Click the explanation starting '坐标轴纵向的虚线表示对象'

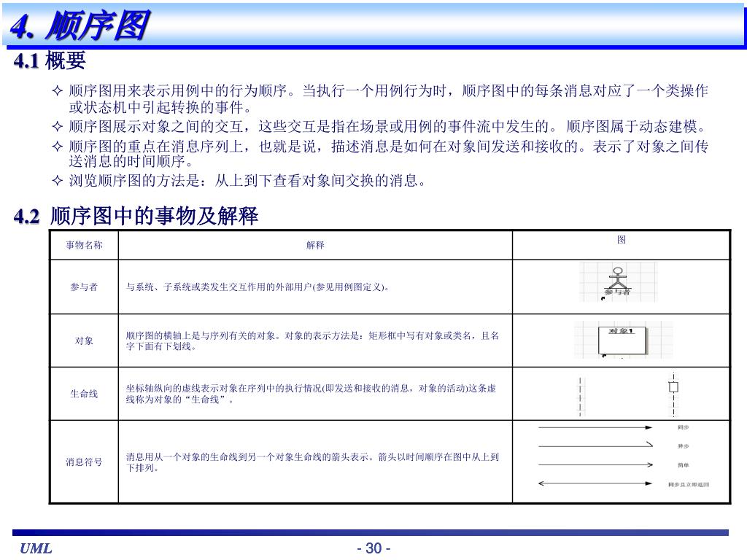coord(311,393)
